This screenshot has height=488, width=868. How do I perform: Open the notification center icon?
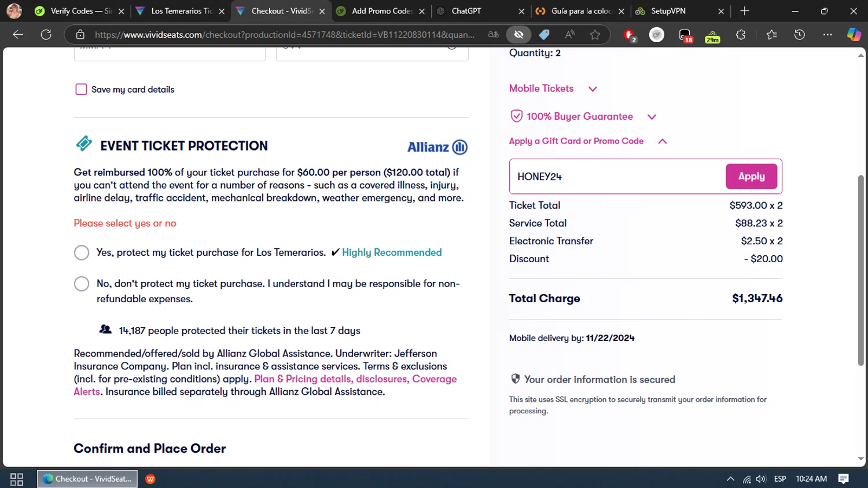pos(844,479)
